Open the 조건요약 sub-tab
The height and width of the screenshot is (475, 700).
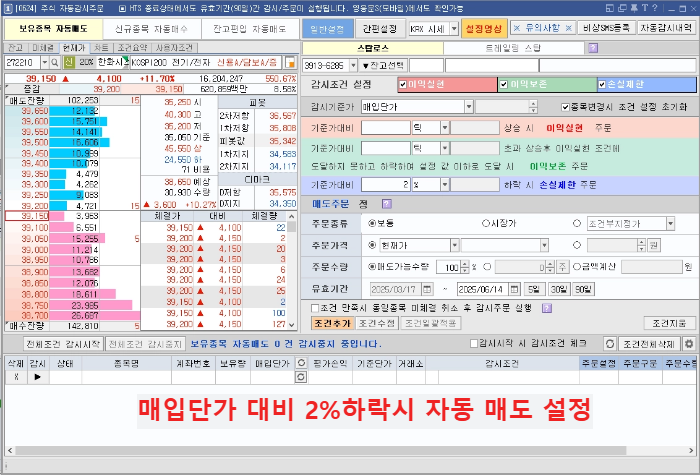(133, 48)
